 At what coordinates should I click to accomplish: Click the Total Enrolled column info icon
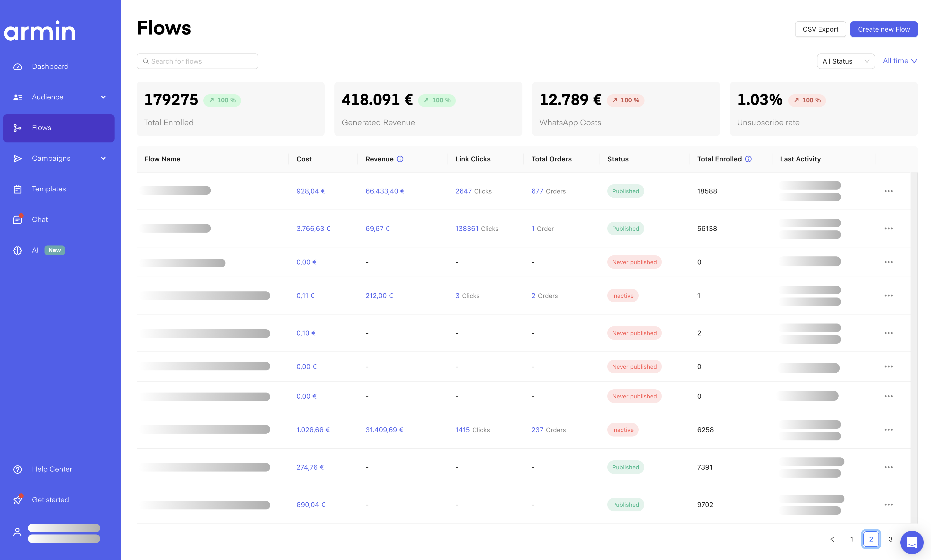click(x=748, y=159)
